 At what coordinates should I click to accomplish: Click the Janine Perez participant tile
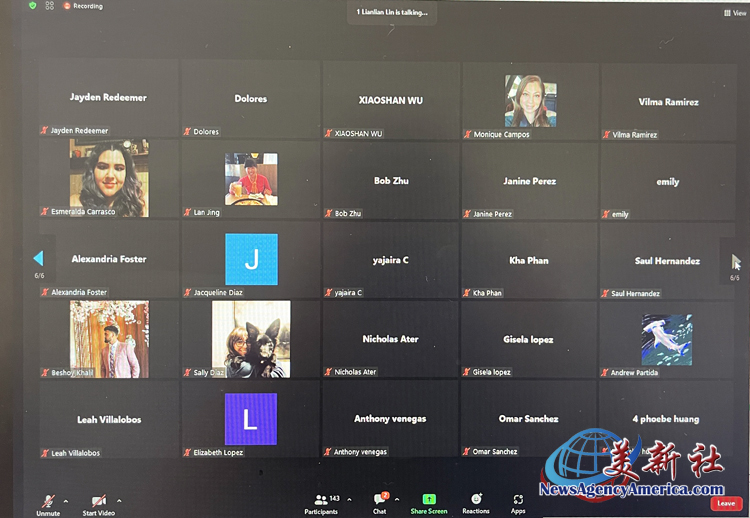coord(529,181)
